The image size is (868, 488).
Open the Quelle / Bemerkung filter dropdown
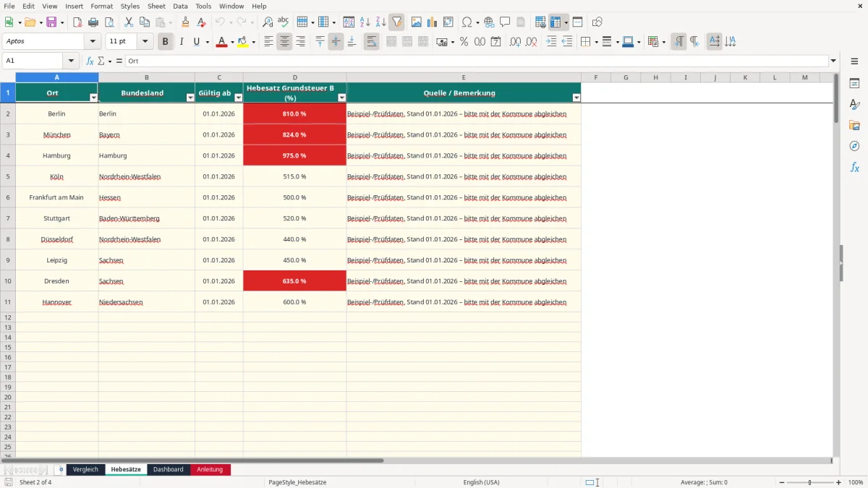pos(576,98)
